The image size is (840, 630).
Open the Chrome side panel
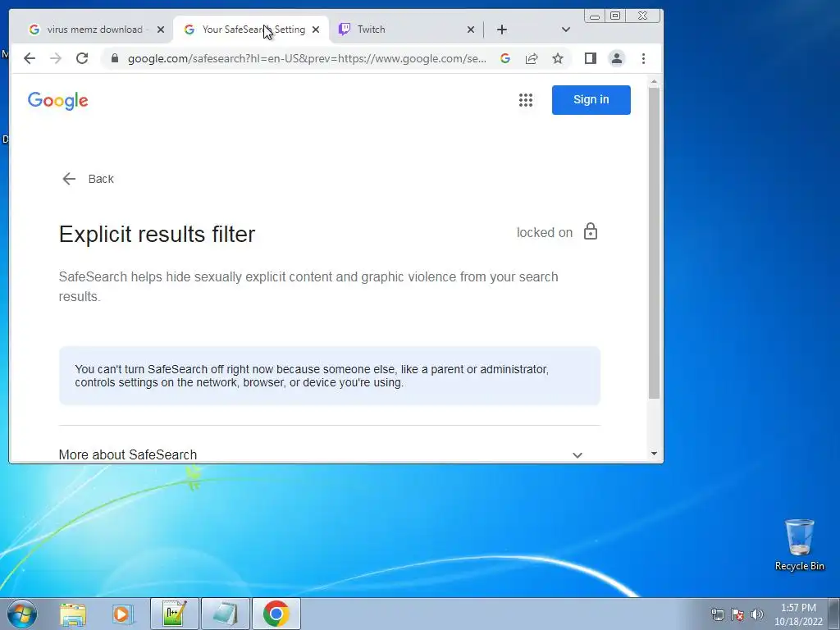[591, 58]
